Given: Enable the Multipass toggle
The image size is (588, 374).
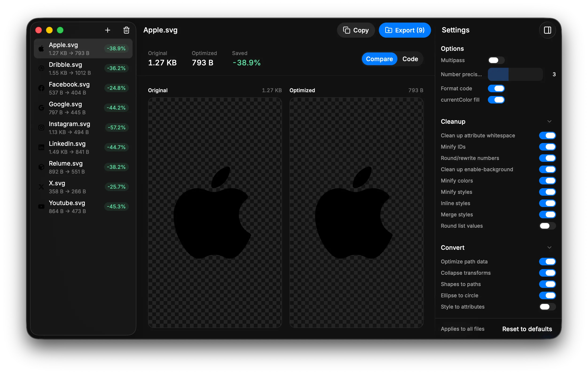Looking at the screenshot, I should (496, 60).
